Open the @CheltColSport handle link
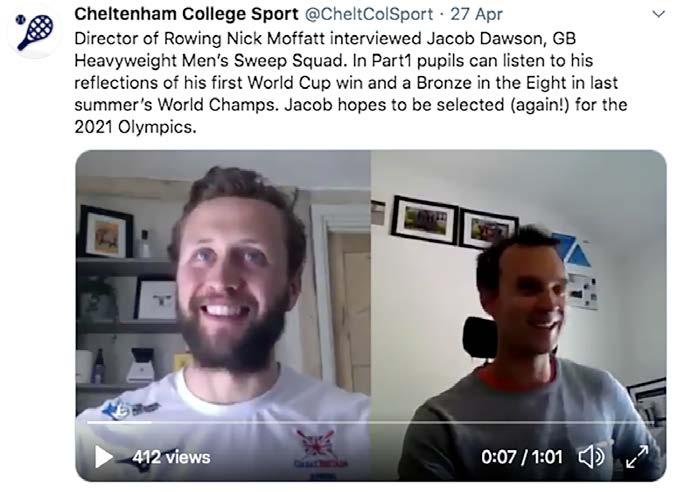 pyautogui.click(x=369, y=14)
